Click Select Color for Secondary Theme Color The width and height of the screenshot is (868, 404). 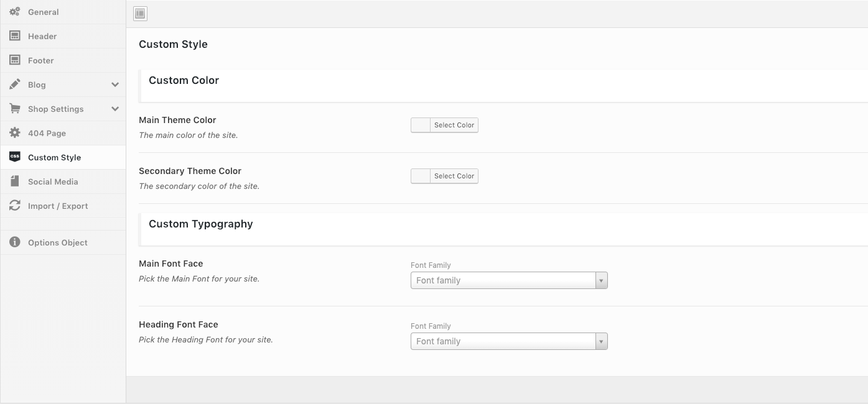click(454, 176)
